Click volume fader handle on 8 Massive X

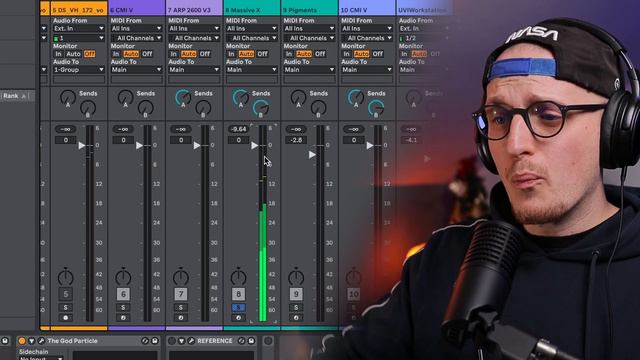[x=255, y=145]
